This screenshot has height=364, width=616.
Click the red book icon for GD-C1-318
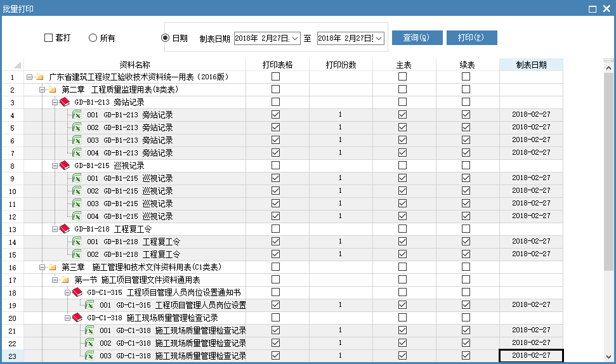(x=77, y=318)
